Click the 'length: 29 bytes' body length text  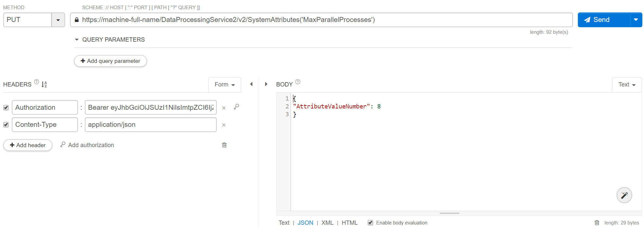coord(622,223)
